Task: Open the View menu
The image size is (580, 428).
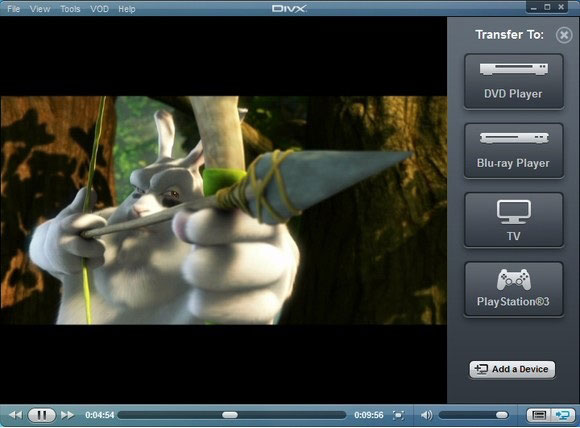Action: (x=40, y=9)
